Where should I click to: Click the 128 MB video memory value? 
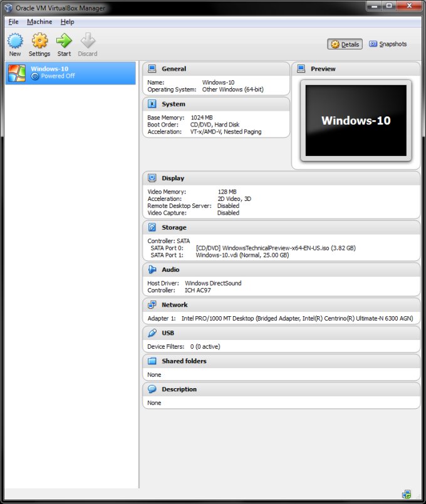pos(227,192)
